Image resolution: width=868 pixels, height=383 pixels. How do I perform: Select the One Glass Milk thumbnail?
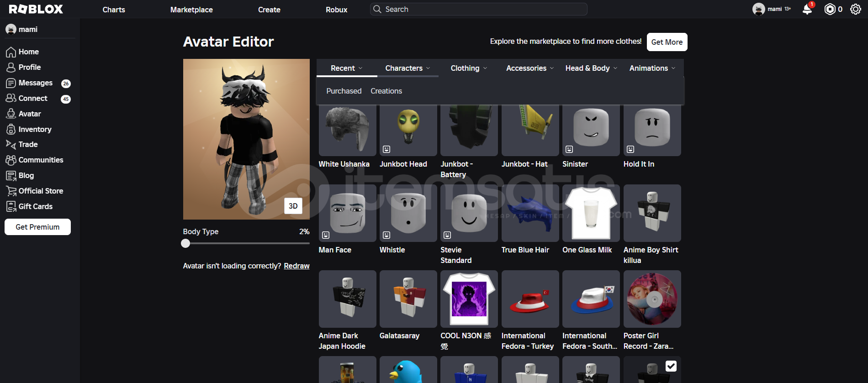click(x=591, y=213)
